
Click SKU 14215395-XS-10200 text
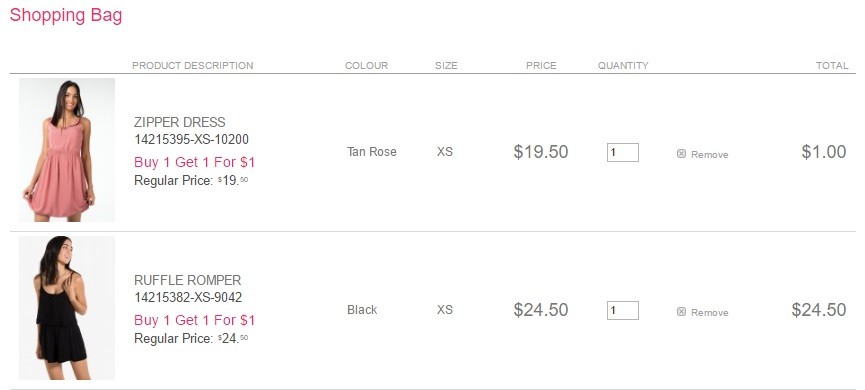(x=191, y=139)
